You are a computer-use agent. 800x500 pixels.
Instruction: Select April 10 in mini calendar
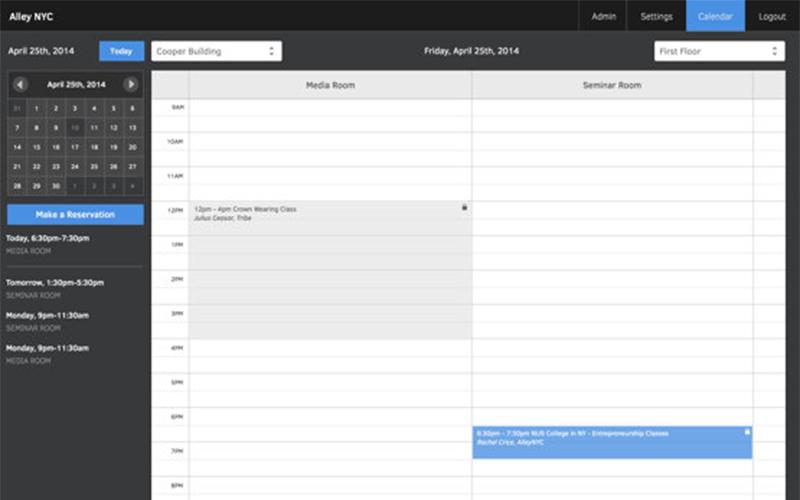click(75, 128)
